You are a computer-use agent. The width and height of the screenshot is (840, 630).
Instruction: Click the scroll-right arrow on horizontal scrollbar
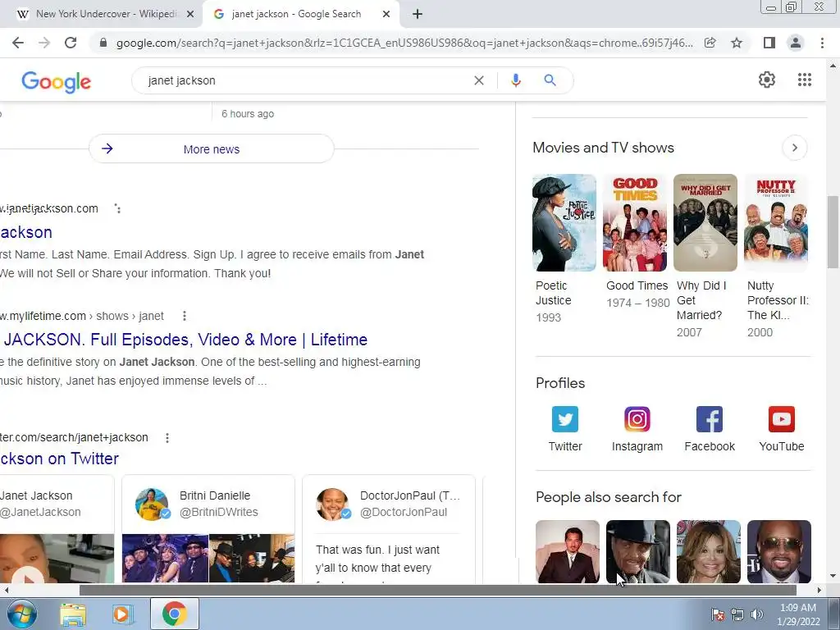(x=819, y=590)
